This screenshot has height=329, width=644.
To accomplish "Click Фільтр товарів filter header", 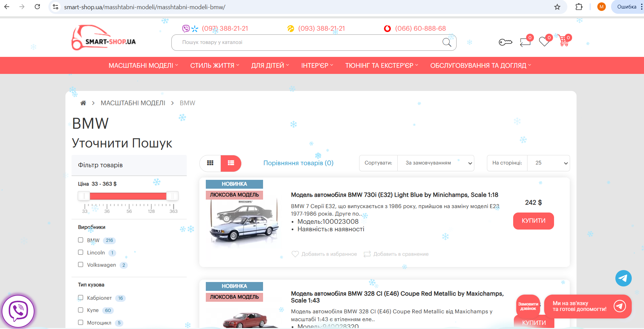I will (129, 165).
